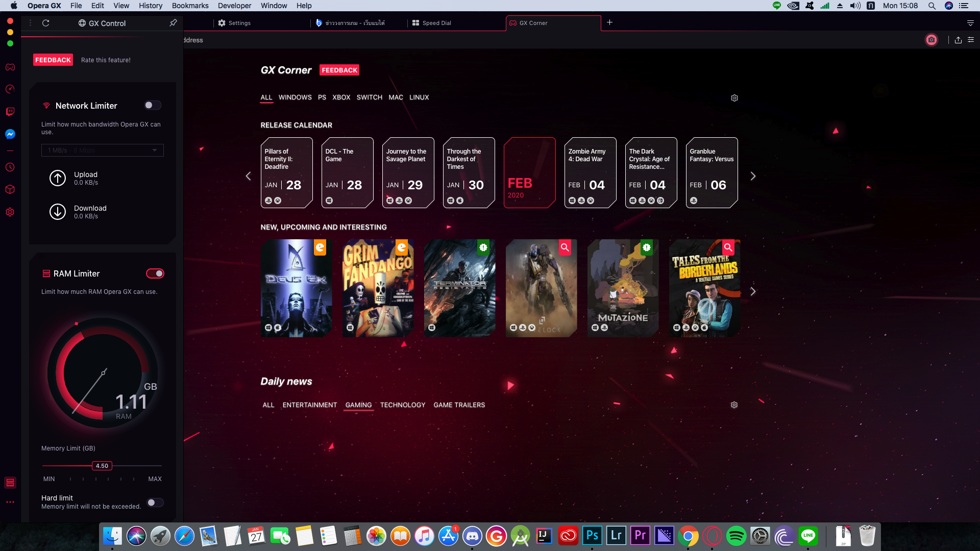Open the Developer menu
This screenshot has height=551, width=980.
click(234, 6)
